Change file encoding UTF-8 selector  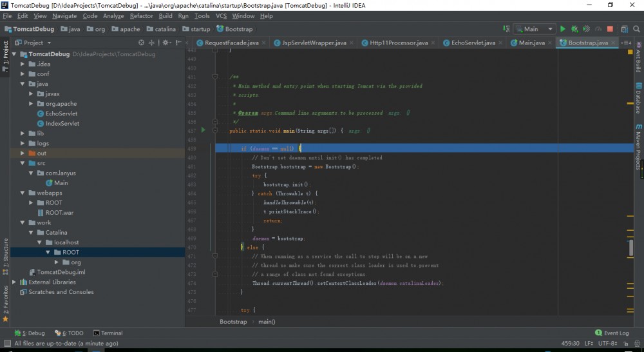608,344
